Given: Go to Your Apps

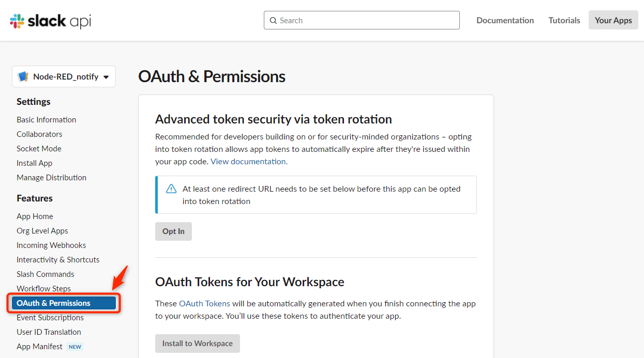Looking at the screenshot, I should point(613,20).
